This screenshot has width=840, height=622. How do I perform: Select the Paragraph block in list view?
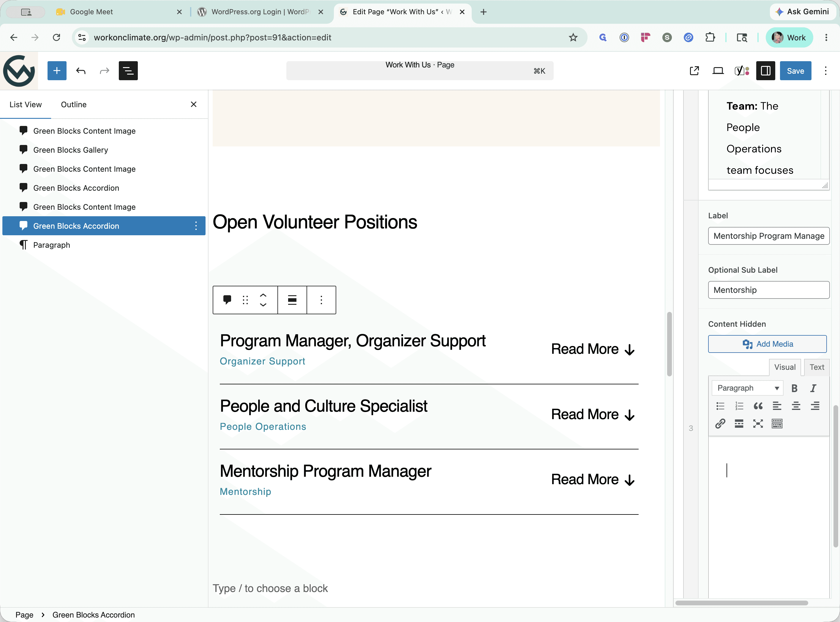(x=104, y=245)
